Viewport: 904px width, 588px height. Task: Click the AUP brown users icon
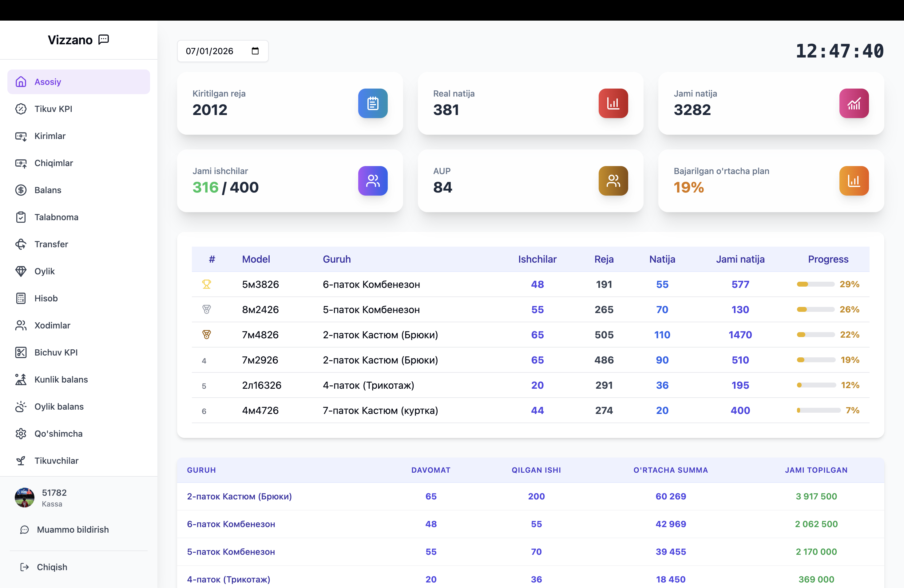613,181
